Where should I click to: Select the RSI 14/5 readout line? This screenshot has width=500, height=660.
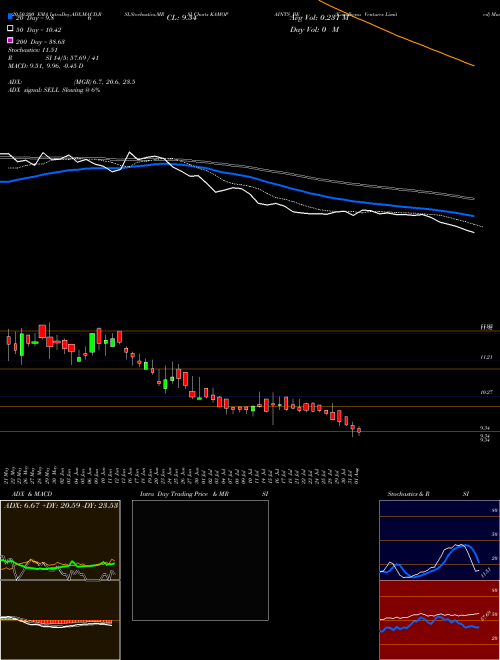(53, 58)
